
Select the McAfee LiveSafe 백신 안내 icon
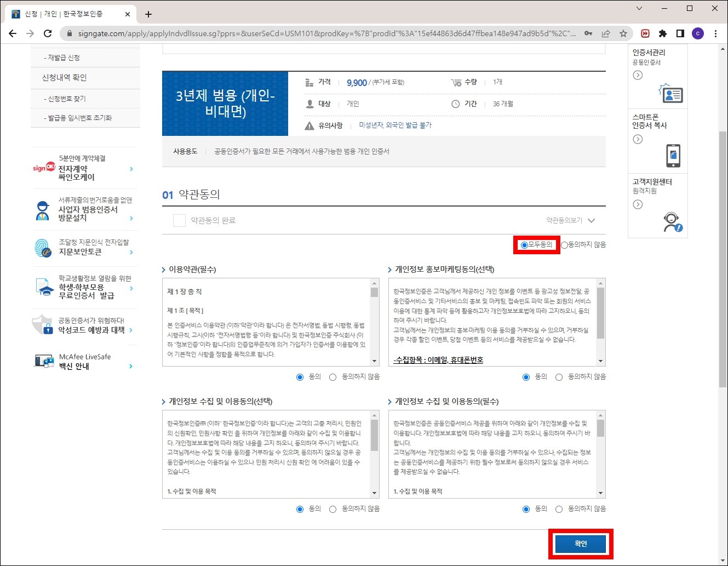click(44, 361)
